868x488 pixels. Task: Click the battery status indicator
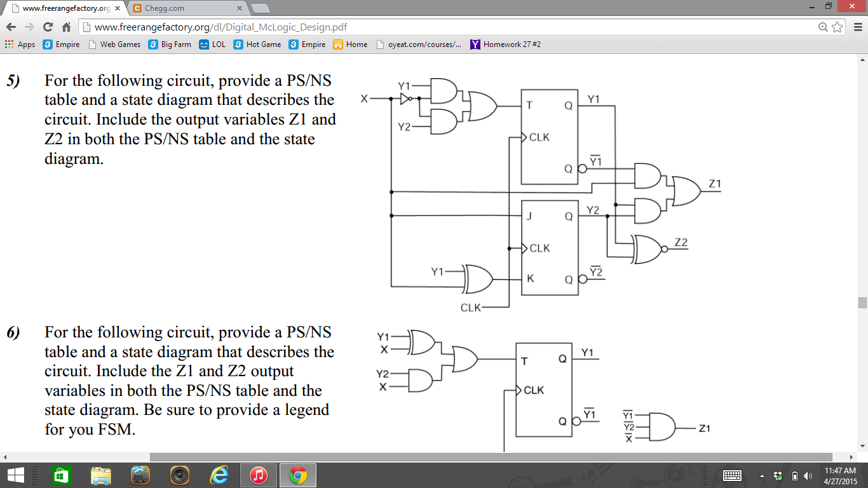[795, 475]
